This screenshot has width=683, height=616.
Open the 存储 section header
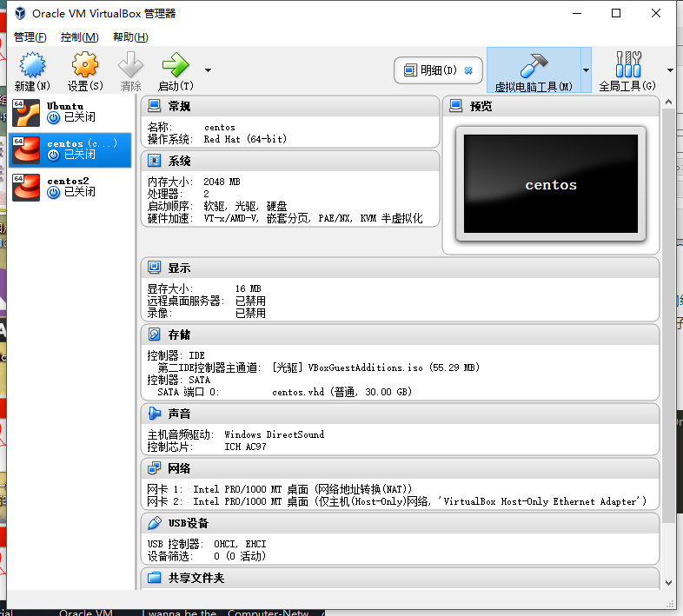[x=400, y=334]
